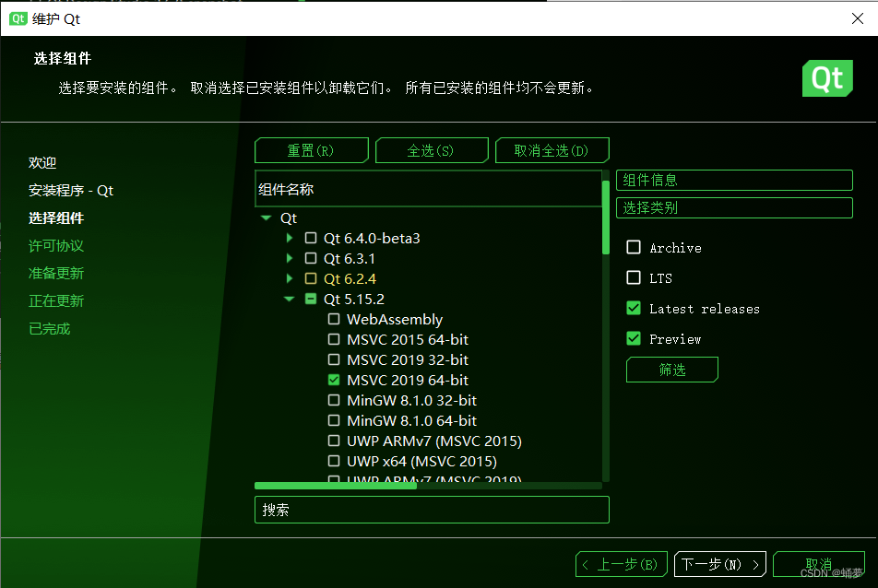Screen dimensions: 878x588
Task: Select the 选择组件 wizard step
Action: point(56,218)
